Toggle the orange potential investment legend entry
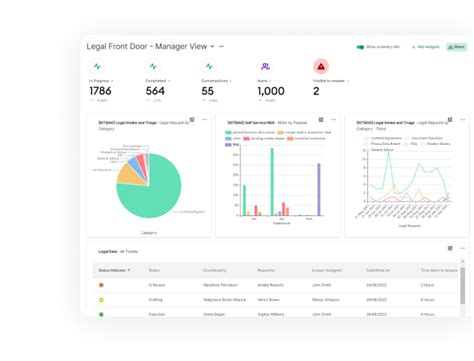Image resolution: width=474 pixels, height=361 pixels. (x=306, y=138)
